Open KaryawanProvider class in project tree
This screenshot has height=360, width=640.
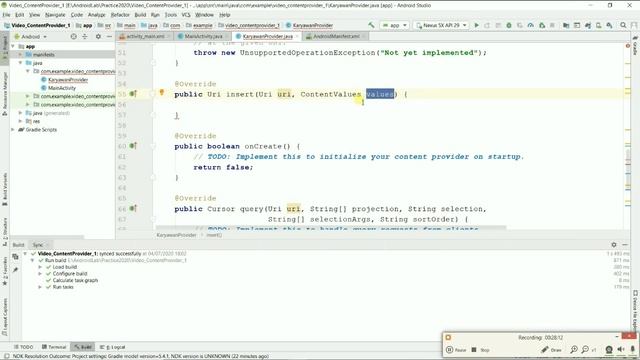68,80
